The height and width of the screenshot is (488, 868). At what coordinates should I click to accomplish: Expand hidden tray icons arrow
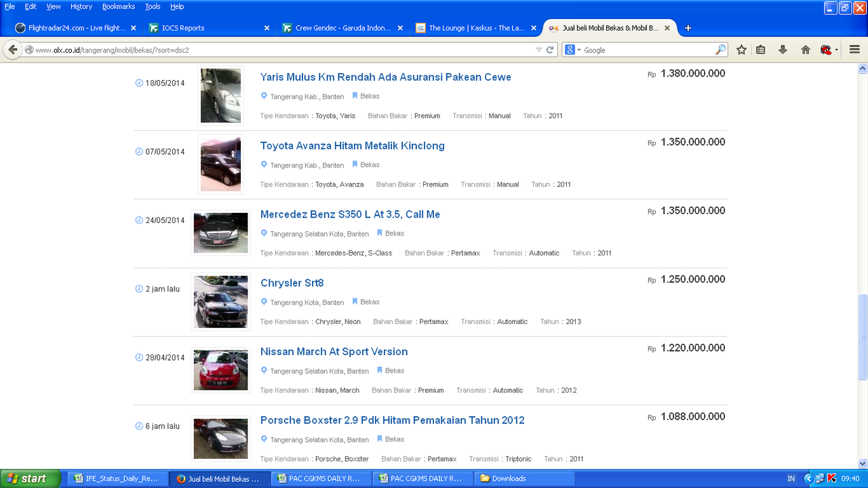[x=808, y=479]
